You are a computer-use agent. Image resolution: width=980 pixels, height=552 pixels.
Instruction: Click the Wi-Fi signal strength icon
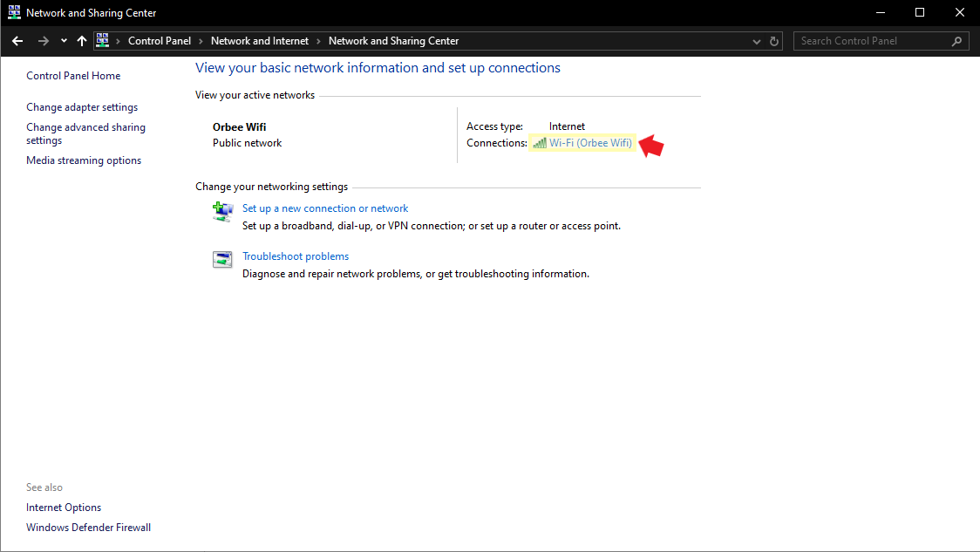click(539, 142)
